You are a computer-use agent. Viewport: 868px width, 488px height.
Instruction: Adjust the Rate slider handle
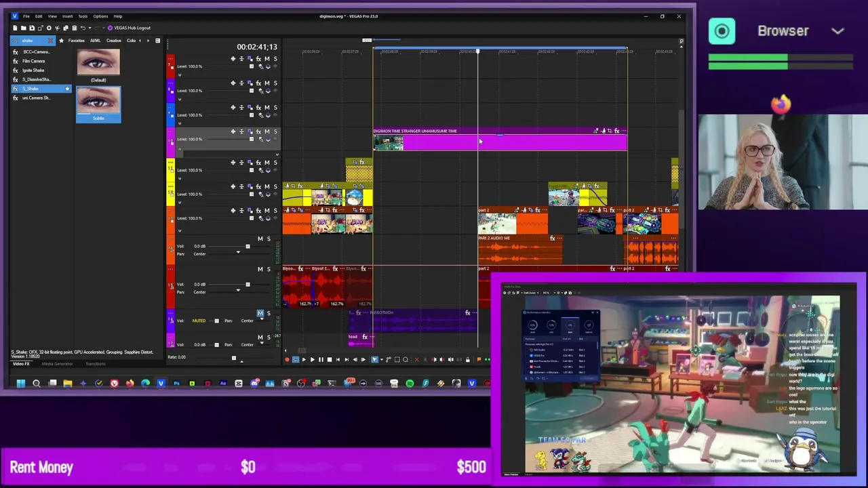[233, 358]
